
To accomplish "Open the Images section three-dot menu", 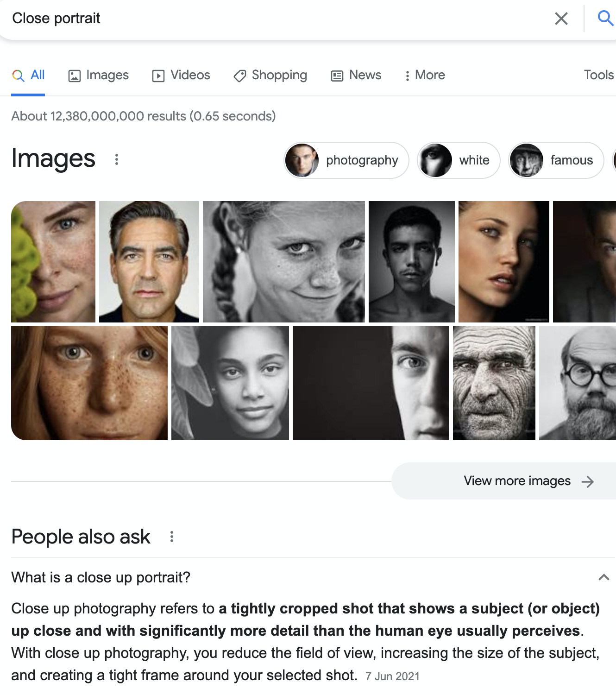I will click(x=117, y=160).
